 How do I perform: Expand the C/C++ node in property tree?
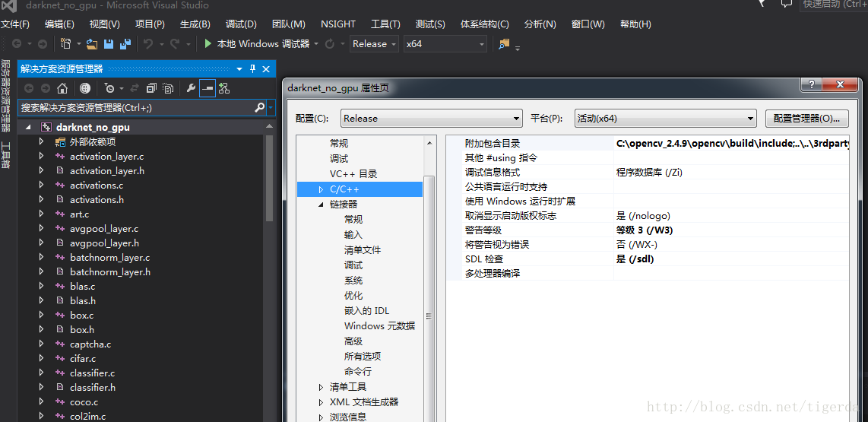(x=321, y=189)
